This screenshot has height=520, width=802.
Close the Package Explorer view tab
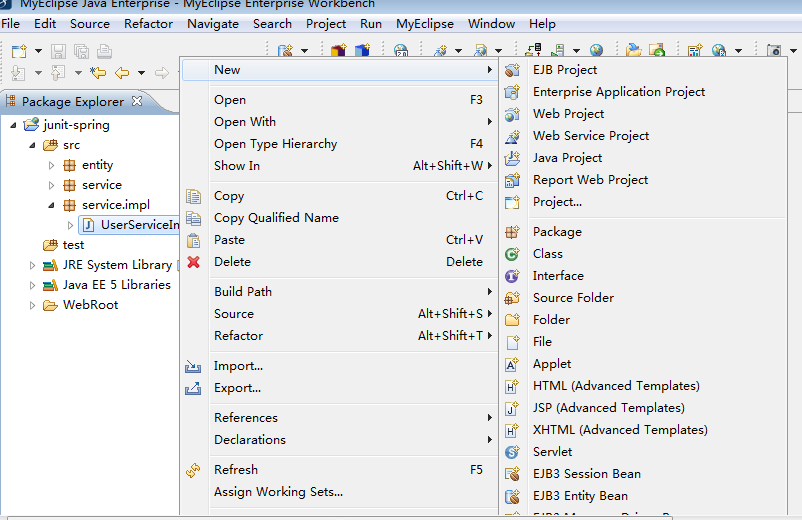[x=137, y=101]
